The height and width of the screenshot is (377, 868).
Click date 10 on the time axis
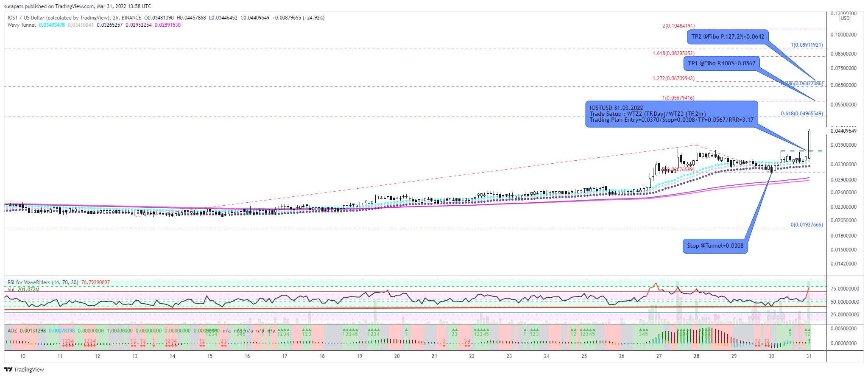(23, 356)
